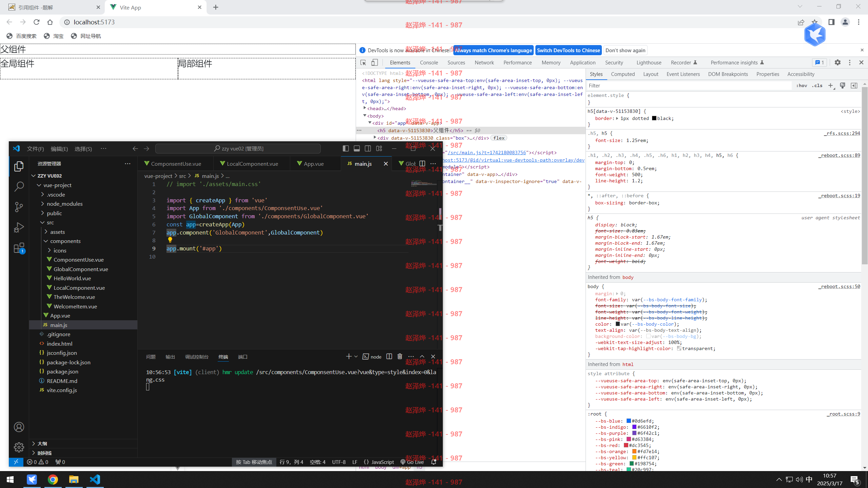Open 文件(F) menu in VS Code
The height and width of the screenshot is (488, 868).
pos(36,149)
